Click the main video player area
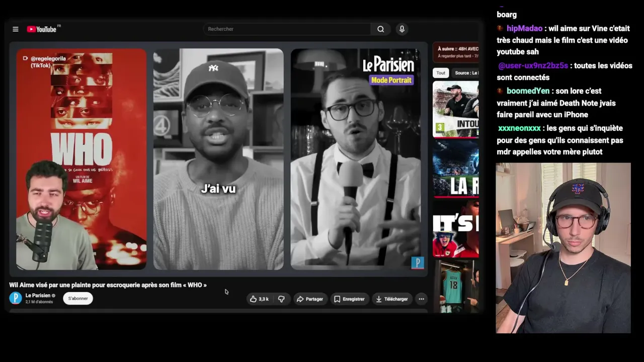This screenshot has width=644, height=362. 218,159
